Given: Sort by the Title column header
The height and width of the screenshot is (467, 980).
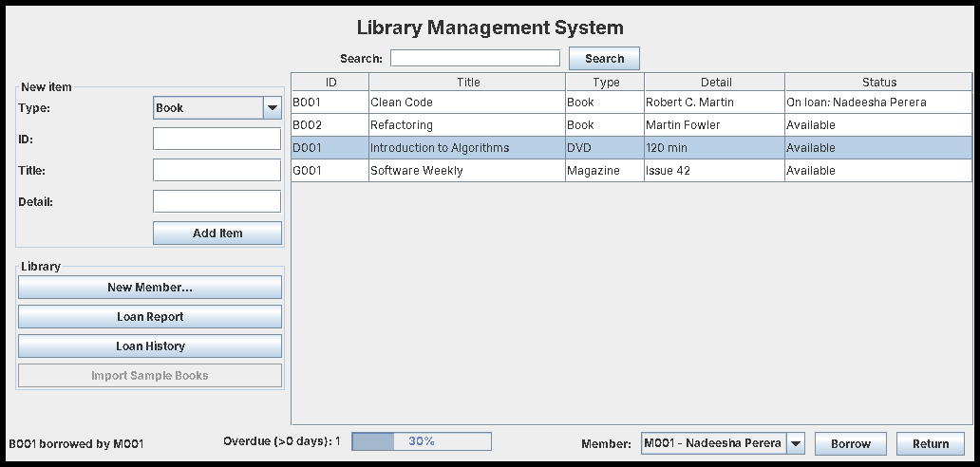Looking at the screenshot, I should pyautogui.click(x=467, y=82).
